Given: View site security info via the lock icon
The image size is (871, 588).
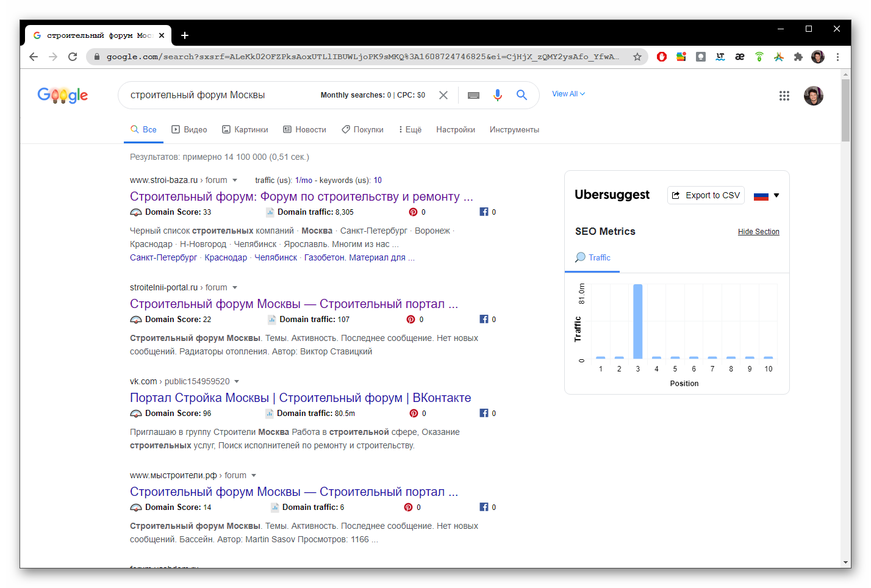Looking at the screenshot, I should coord(96,57).
